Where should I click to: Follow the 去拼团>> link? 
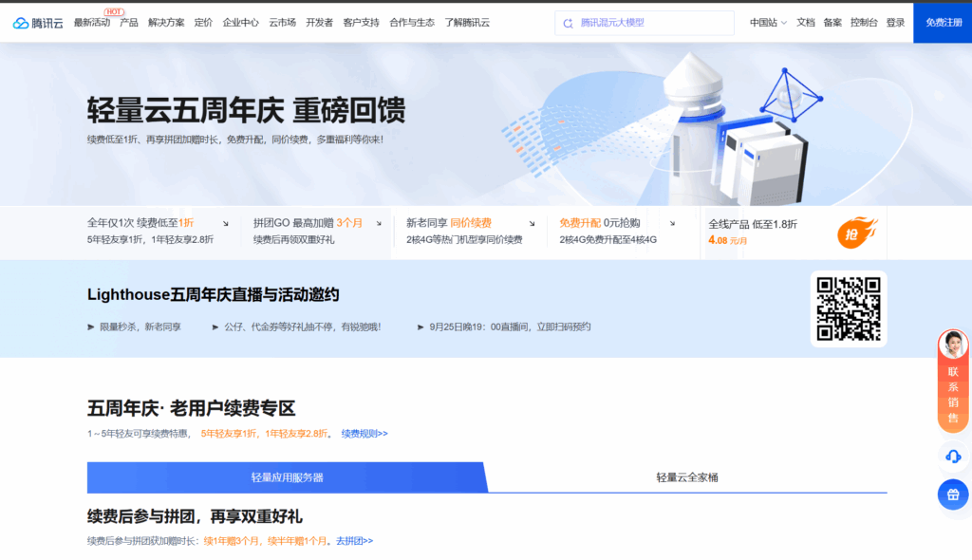354,541
